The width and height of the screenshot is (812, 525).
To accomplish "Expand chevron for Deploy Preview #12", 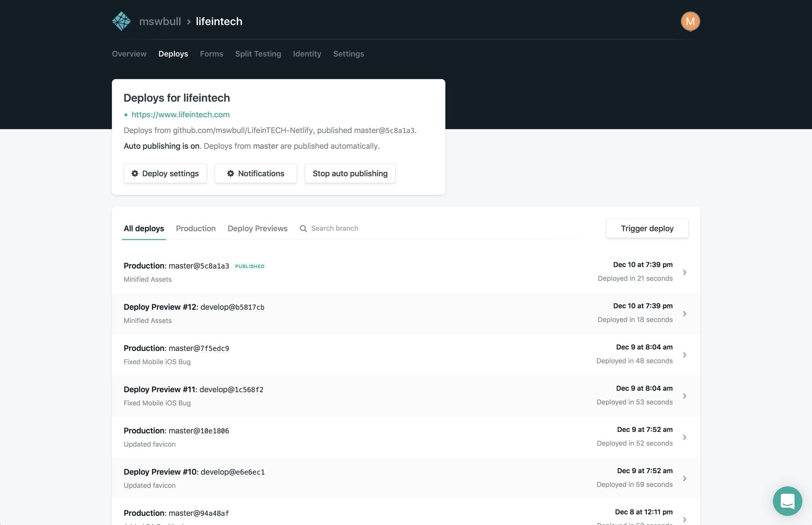I will pos(684,313).
